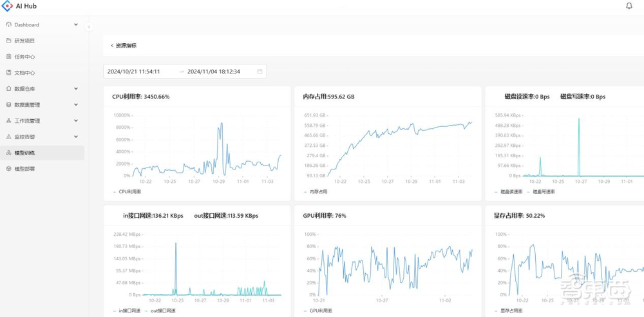This screenshot has width=644, height=317.
Task: Click the 任务中心 sidebar icon
Action: pyautogui.click(x=8, y=57)
